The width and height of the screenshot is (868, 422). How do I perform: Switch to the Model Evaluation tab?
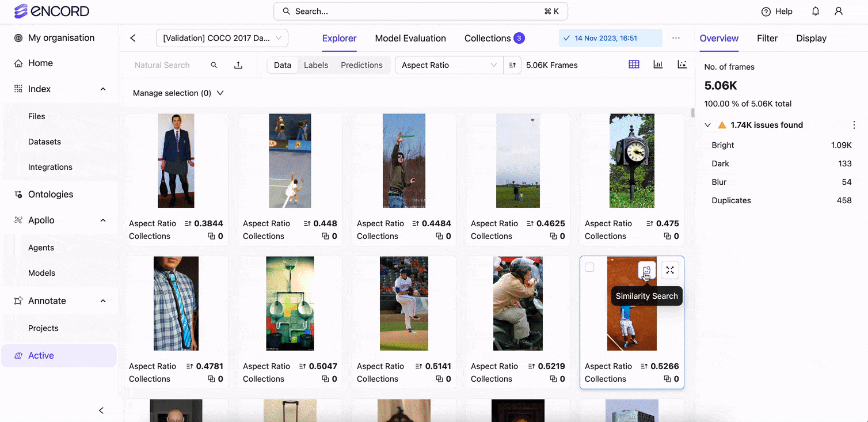coord(410,38)
